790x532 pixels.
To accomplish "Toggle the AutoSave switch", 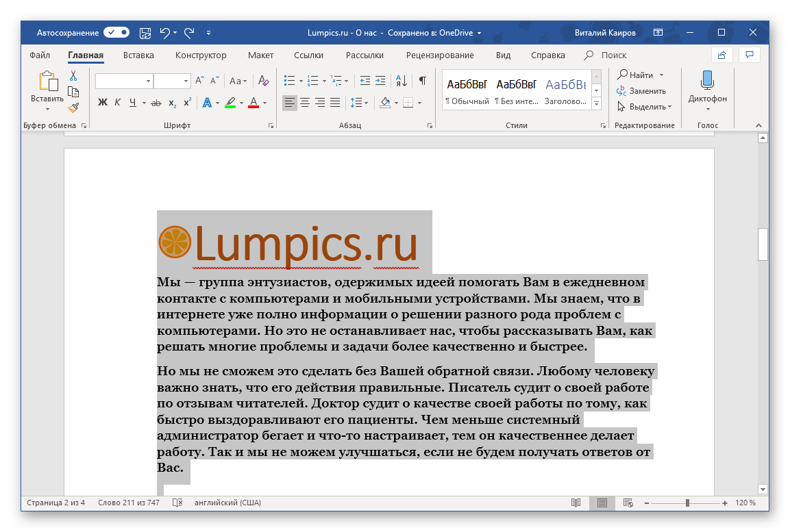I will pyautogui.click(x=116, y=32).
